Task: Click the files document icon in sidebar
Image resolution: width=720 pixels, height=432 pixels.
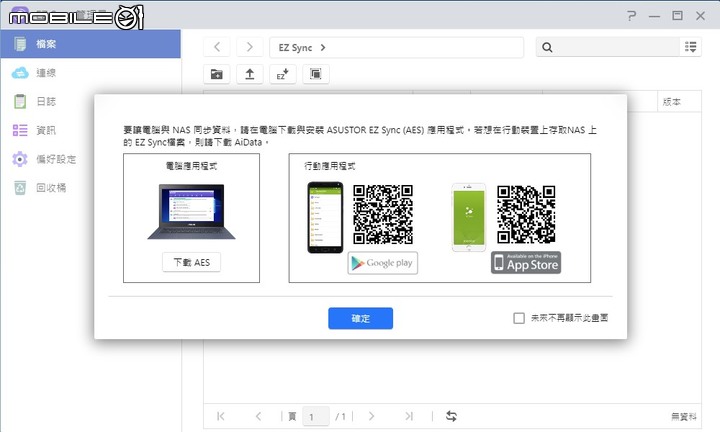Action: point(20,44)
